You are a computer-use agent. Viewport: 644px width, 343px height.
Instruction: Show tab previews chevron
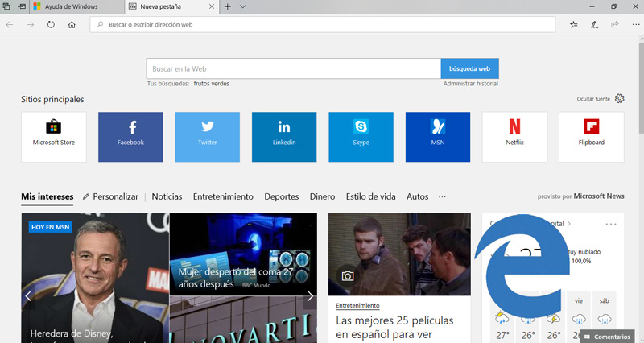tap(243, 6)
